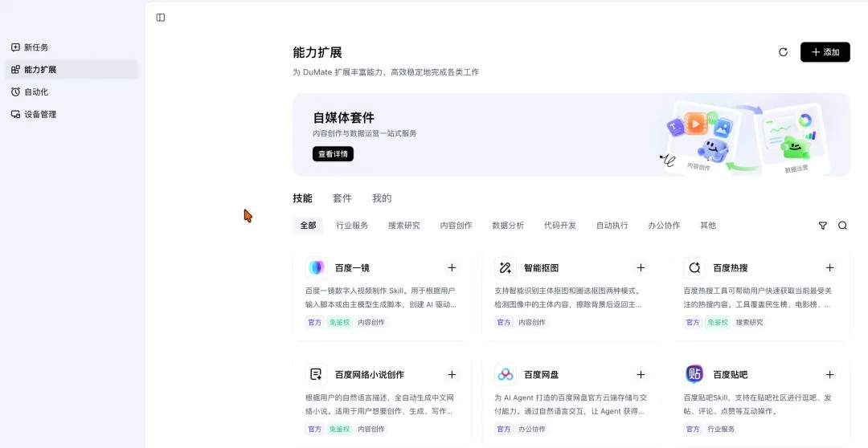Open 自动化 in the sidebar
The height and width of the screenshot is (448, 868).
pos(72,92)
